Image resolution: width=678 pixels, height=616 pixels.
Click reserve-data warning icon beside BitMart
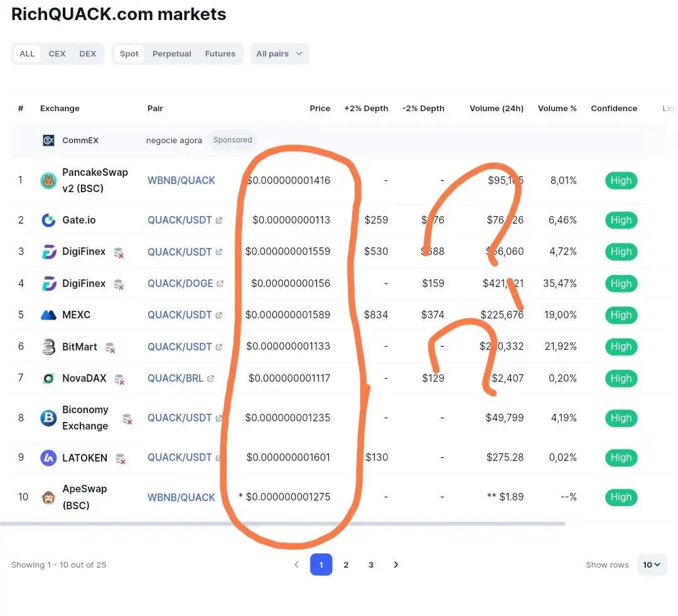pos(110,347)
